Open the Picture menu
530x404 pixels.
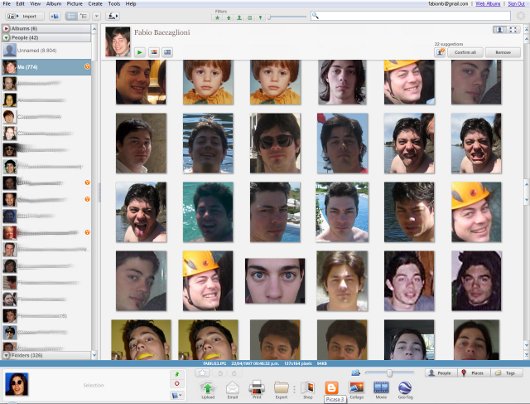click(74, 4)
